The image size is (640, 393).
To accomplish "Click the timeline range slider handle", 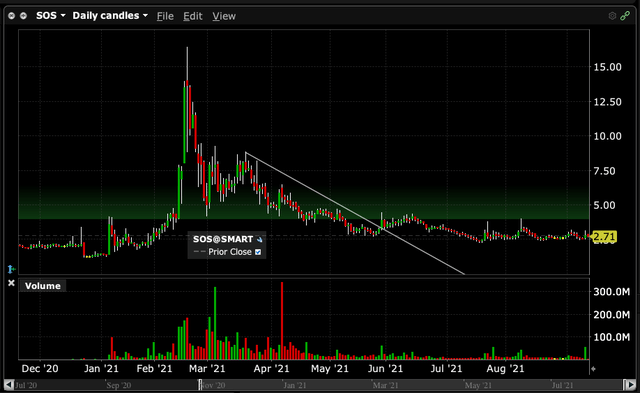I will [200, 385].
